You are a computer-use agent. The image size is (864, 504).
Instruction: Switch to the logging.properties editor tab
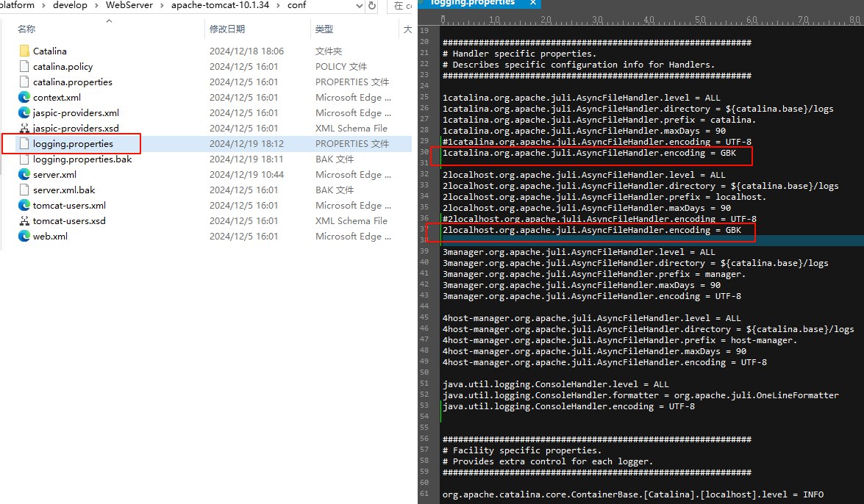tap(482, 4)
